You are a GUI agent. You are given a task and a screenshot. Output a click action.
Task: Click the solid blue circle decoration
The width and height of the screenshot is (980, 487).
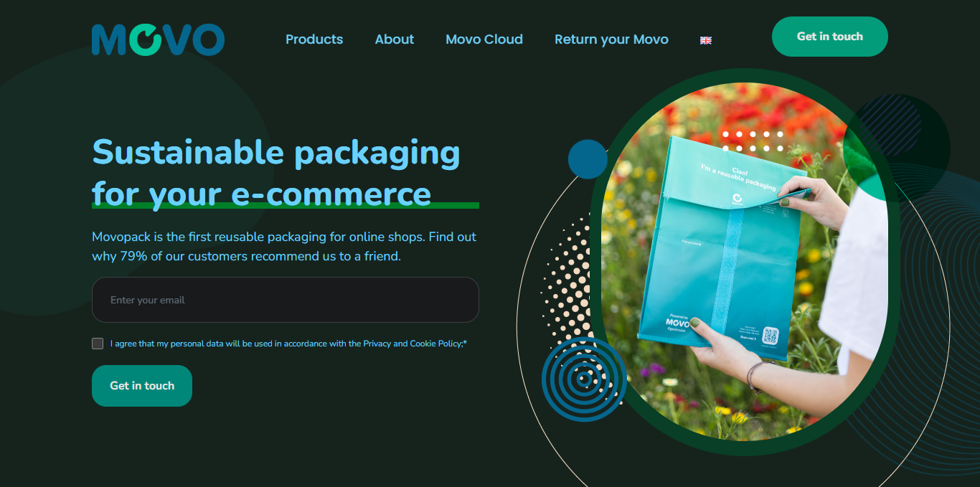(x=588, y=159)
